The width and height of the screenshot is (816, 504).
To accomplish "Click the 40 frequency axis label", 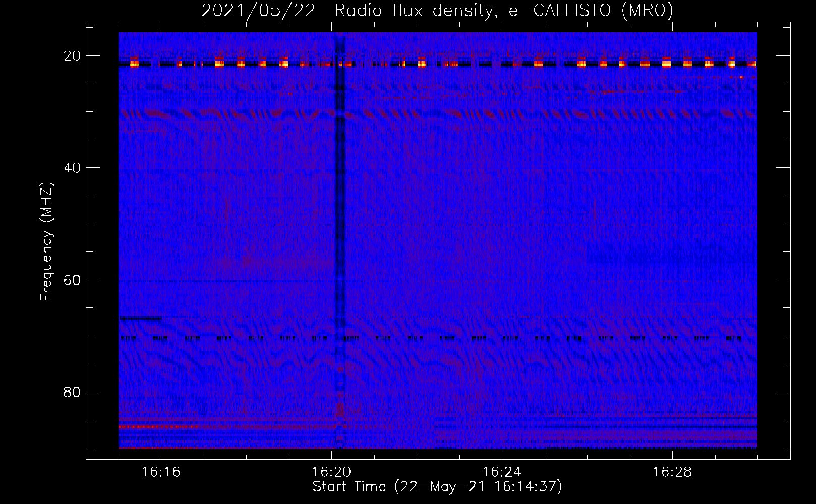I will tap(72, 168).
